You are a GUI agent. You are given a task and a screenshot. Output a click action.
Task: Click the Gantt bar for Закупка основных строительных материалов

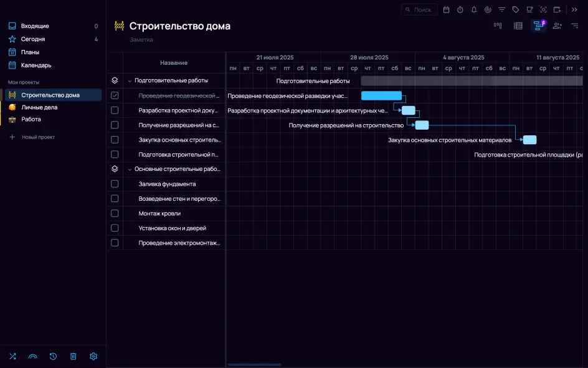(529, 140)
